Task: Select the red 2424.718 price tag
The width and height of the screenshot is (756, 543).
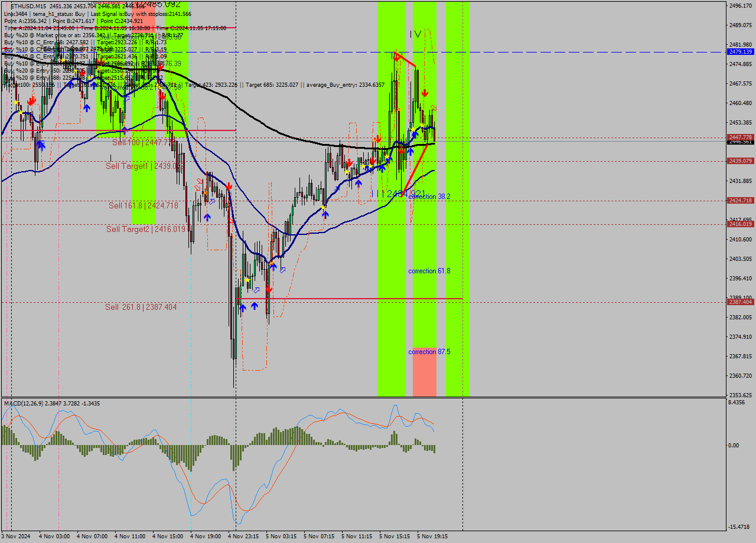Action: pyautogui.click(x=741, y=201)
